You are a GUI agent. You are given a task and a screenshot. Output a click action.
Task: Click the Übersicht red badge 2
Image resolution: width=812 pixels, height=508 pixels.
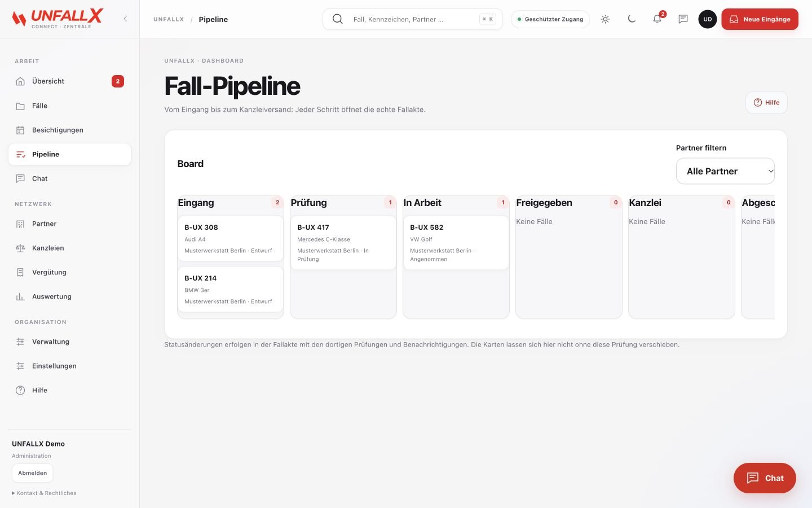click(117, 81)
